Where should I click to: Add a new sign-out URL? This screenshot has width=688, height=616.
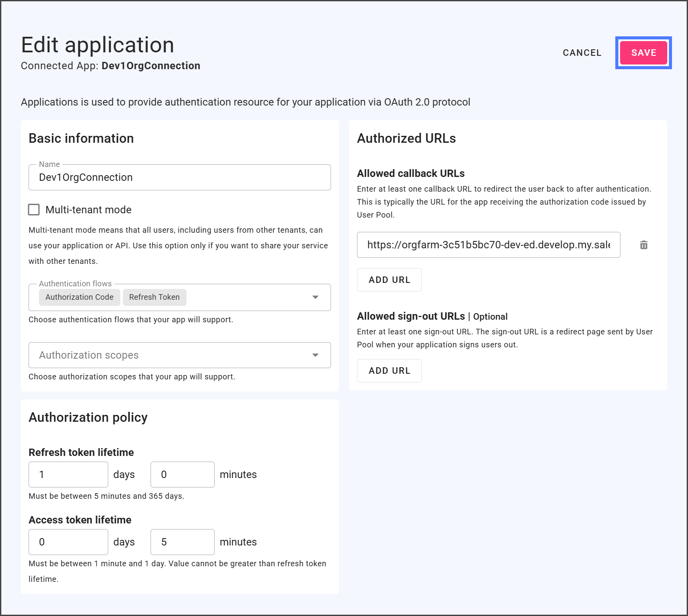389,371
